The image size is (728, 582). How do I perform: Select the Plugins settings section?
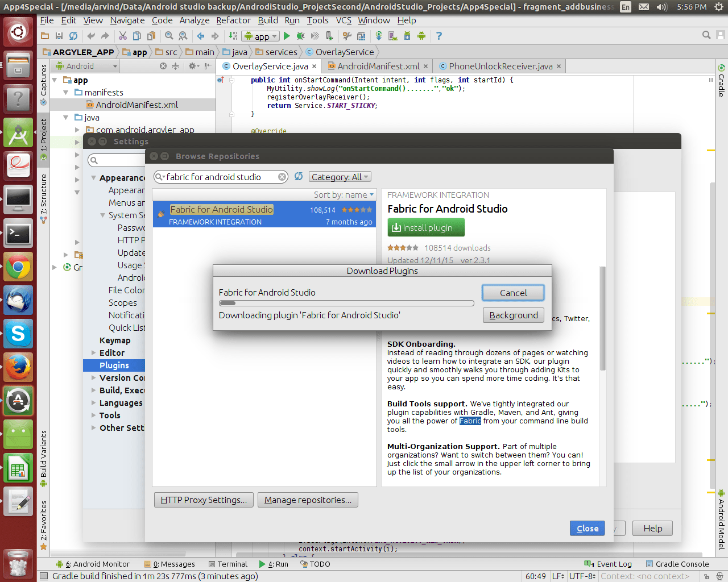114,365
